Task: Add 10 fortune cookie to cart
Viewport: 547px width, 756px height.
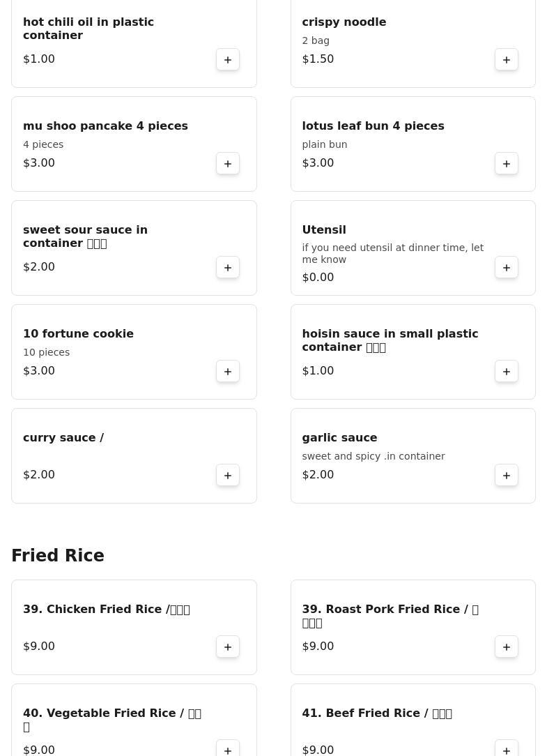Action: (x=228, y=372)
